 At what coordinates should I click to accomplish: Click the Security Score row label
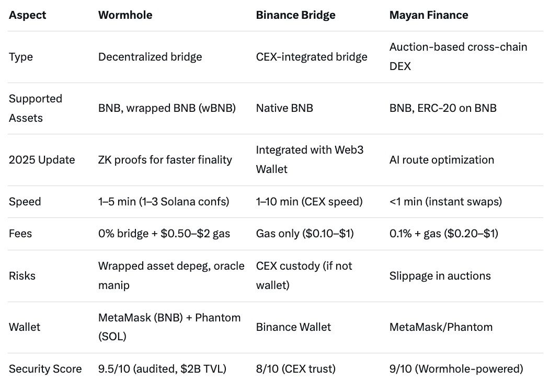point(45,369)
